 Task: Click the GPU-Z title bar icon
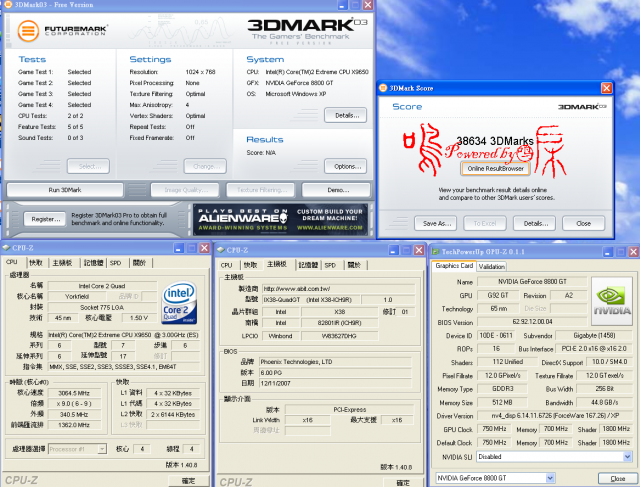click(436, 251)
